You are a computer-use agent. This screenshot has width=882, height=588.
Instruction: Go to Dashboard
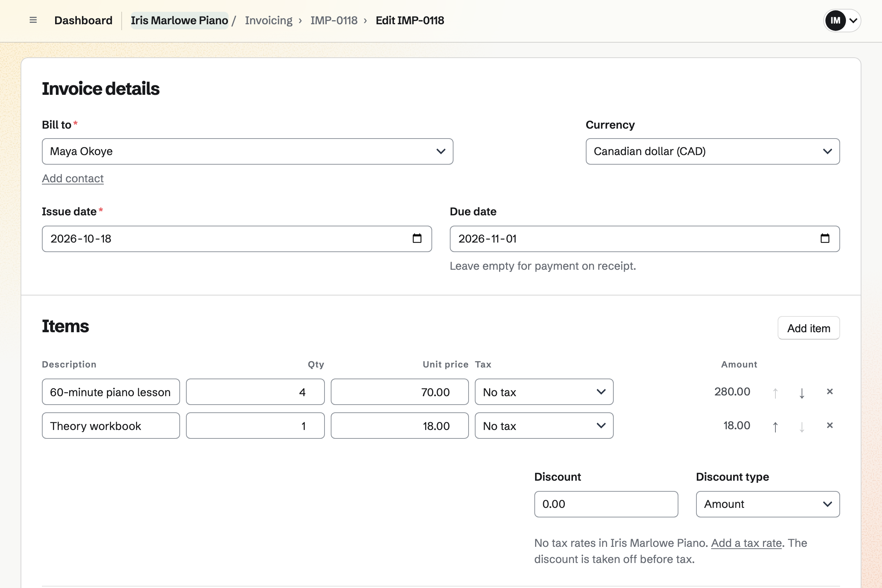coord(83,20)
